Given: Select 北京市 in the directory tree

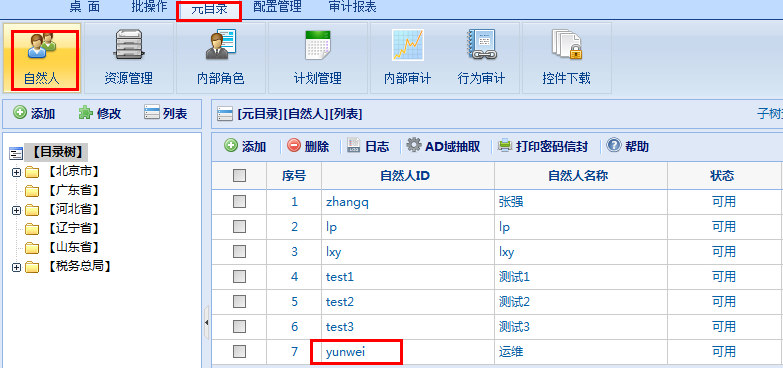Looking at the screenshot, I should pos(73,172).
